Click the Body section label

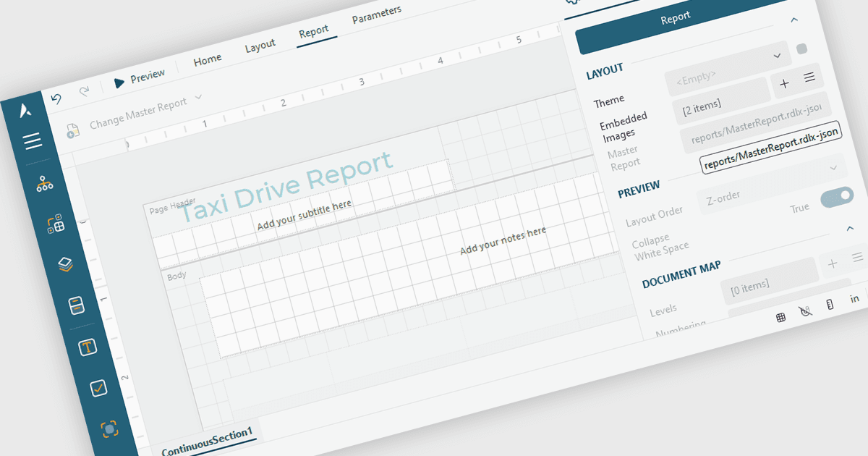176,276
